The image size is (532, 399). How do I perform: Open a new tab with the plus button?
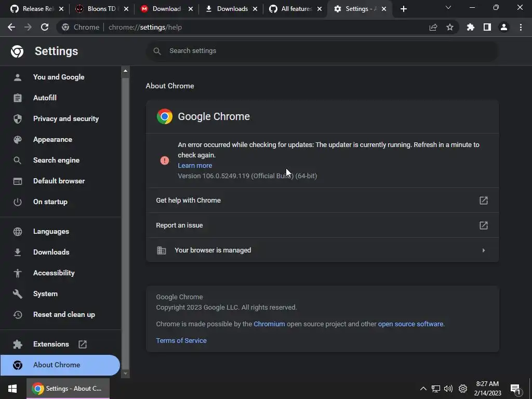[x=403, y=9]
